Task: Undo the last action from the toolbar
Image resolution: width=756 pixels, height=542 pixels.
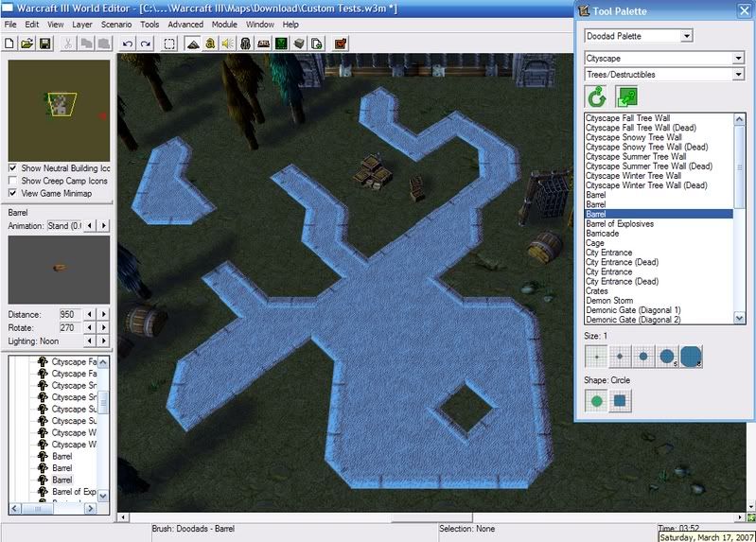Action: point(128,44)
